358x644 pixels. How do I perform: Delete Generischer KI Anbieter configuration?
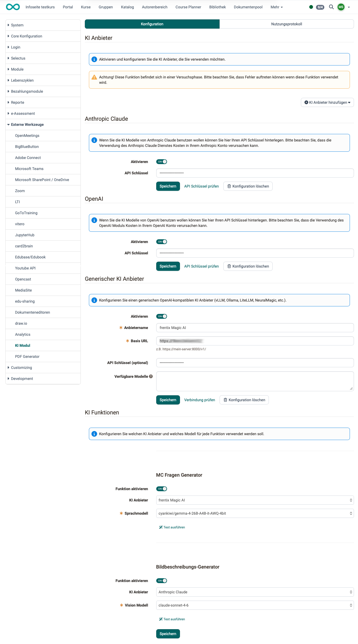[244, 400]
